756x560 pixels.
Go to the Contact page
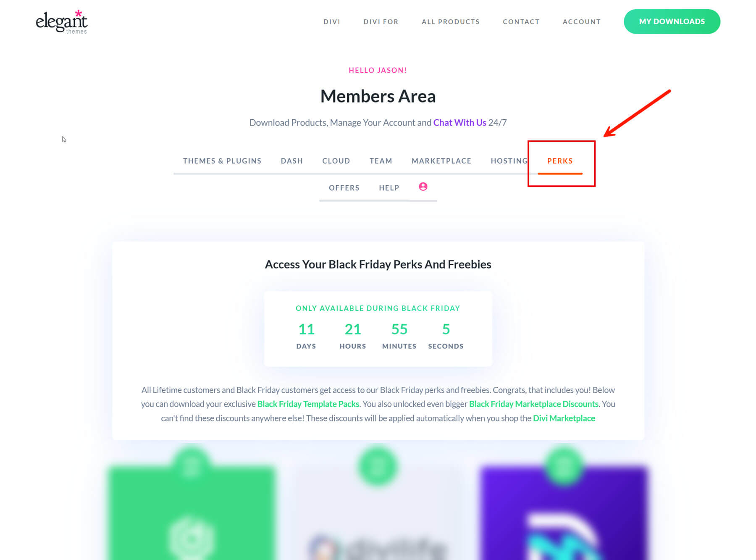tap(521, 22)
